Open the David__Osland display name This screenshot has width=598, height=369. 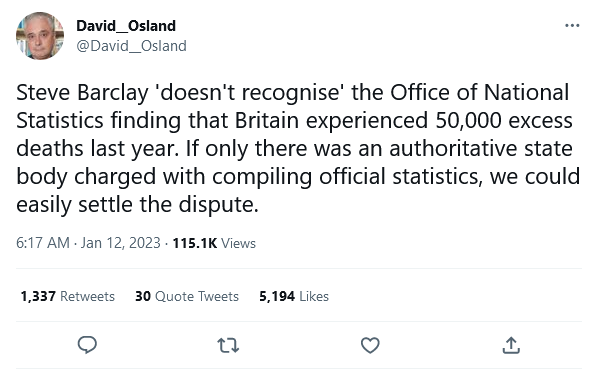tap(126, 26)
